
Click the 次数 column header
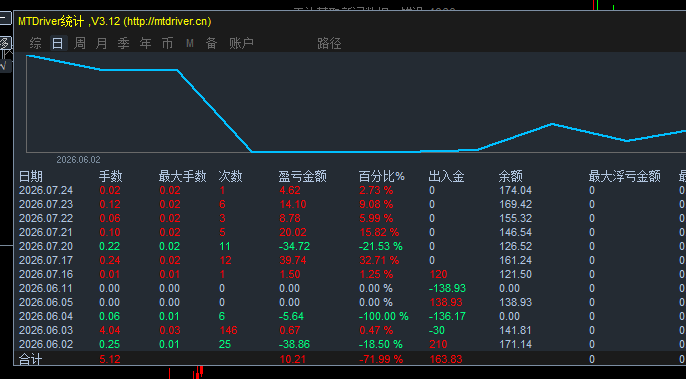coord(230,176)
